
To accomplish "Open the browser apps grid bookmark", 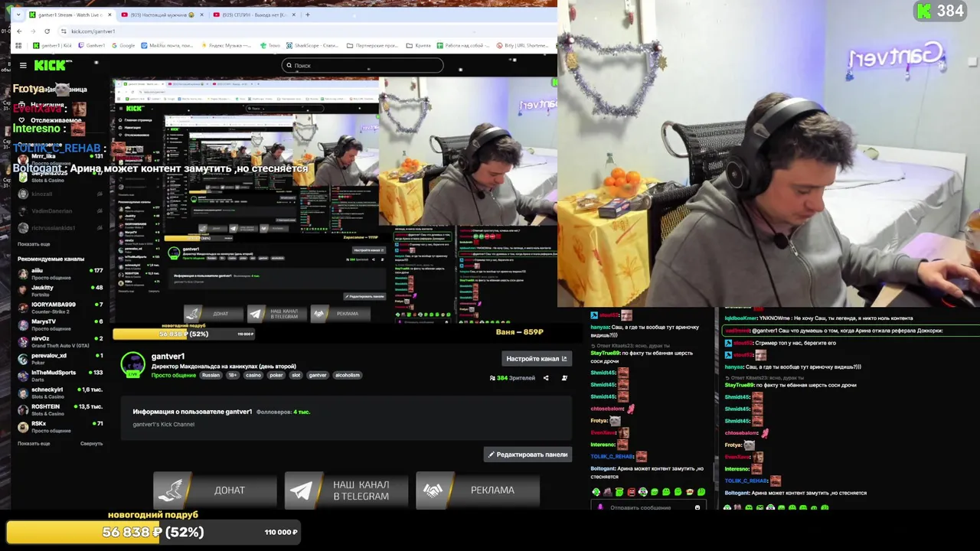I will [x=18, y=46].
